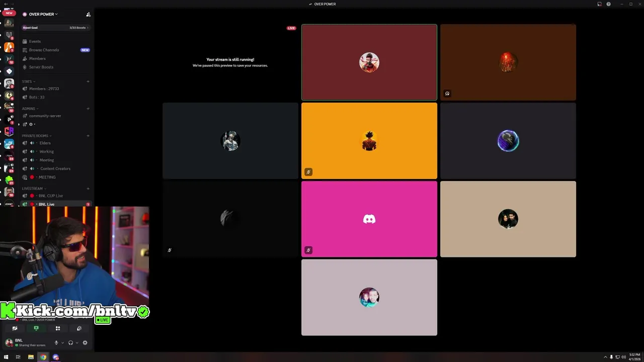
Task: Add channel to ADMINS category
Action: [x=88, y=109]
